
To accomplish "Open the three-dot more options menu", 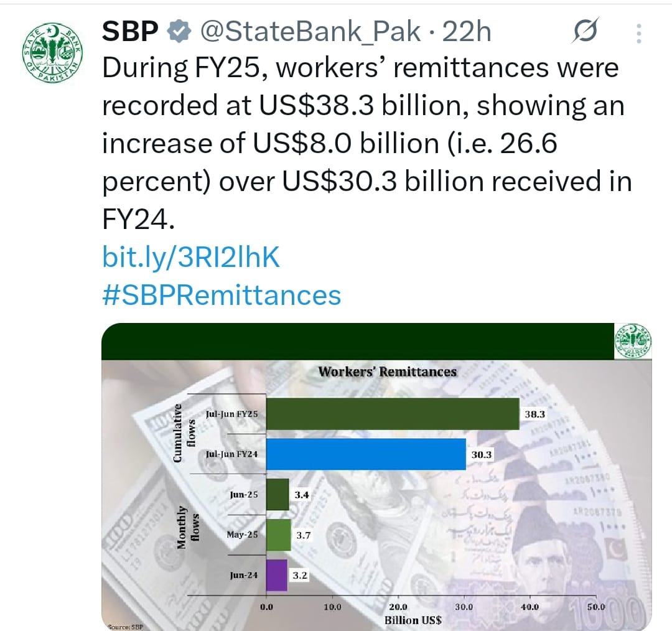I will tap(638, 34).
